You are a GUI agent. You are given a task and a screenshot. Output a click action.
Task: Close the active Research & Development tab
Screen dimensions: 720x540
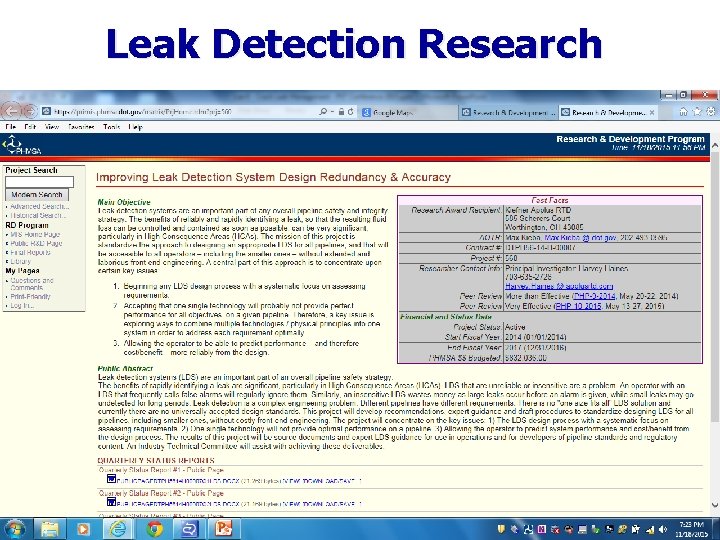click(x=652, y=112)
